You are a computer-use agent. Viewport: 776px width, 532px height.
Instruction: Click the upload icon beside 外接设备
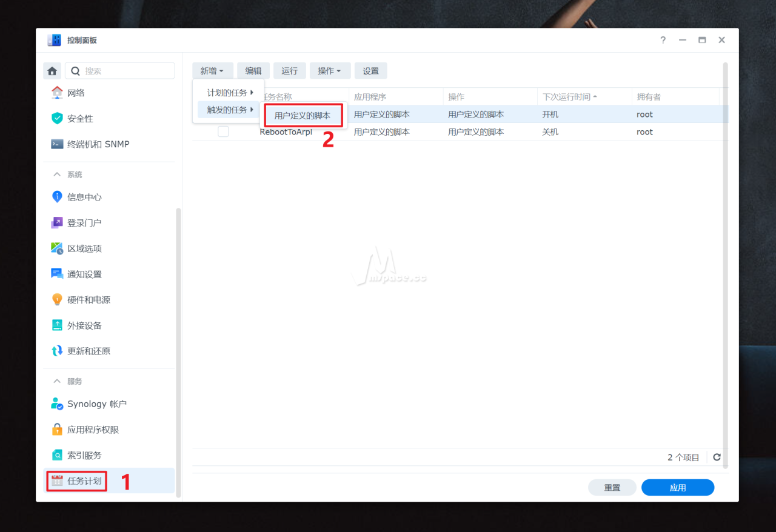57,325
